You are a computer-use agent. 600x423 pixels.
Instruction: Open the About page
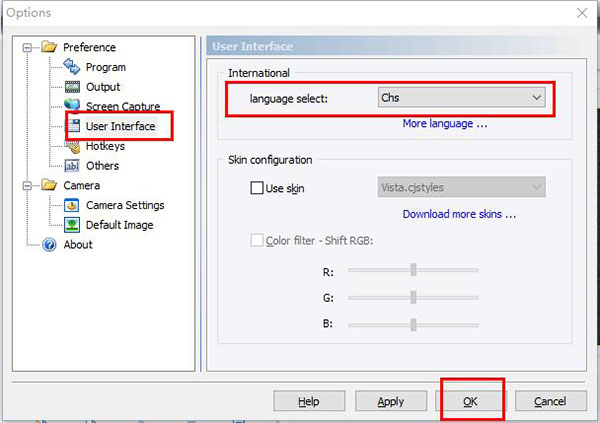click(x=78, y=245)
